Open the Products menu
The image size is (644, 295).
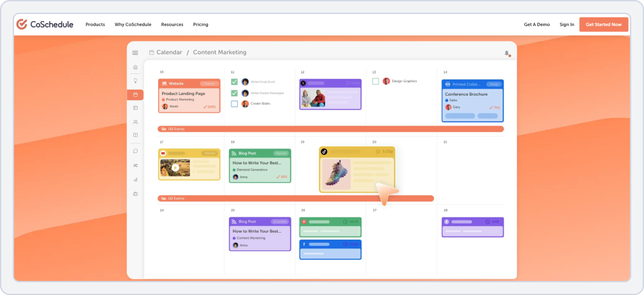[x=95, y=25]
